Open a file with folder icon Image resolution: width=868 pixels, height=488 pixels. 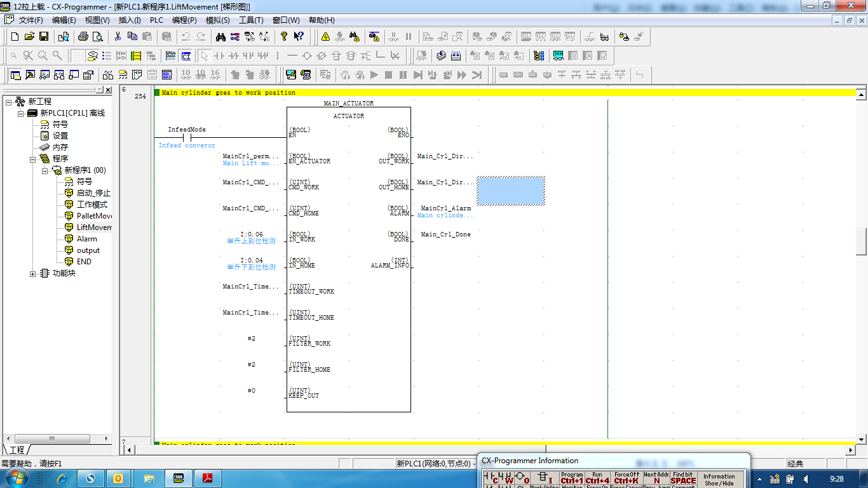(x=29, y=37)
